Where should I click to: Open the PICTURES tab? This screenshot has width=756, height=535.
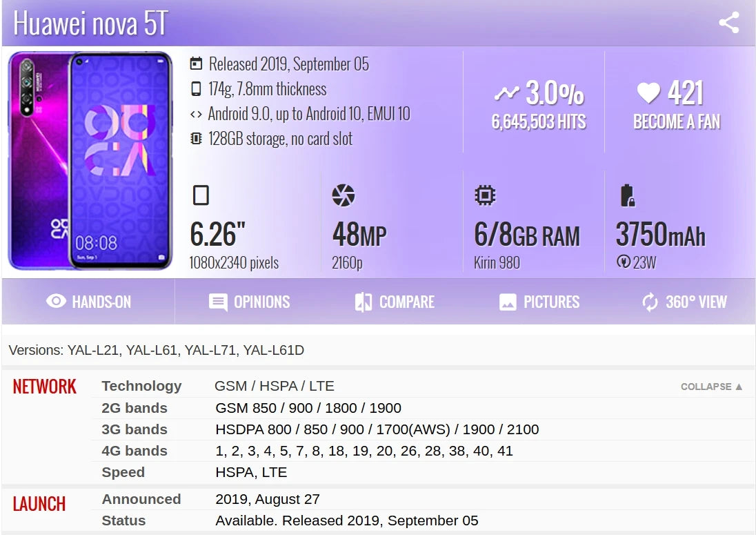coord(539,302)
